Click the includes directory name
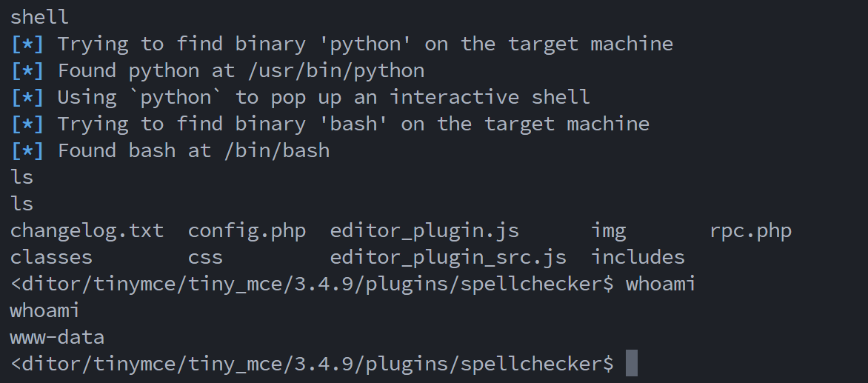 click(638, 257)
